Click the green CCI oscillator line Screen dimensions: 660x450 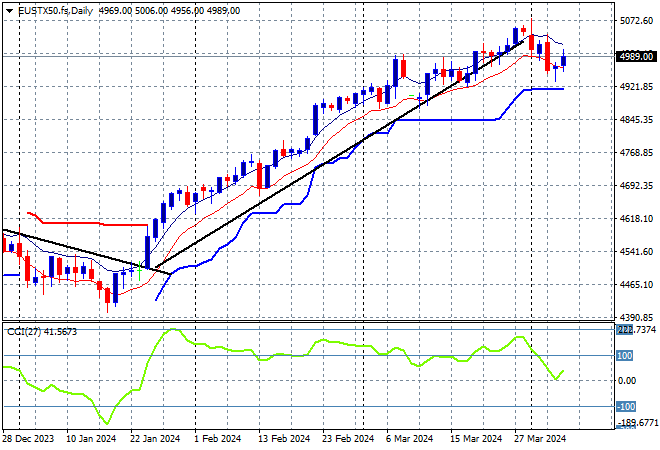[300, 352]
